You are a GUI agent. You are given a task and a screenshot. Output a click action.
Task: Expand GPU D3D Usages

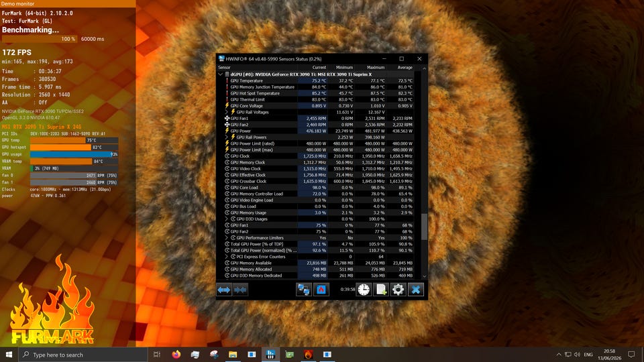pyautogui.click(x=227, y=219)
